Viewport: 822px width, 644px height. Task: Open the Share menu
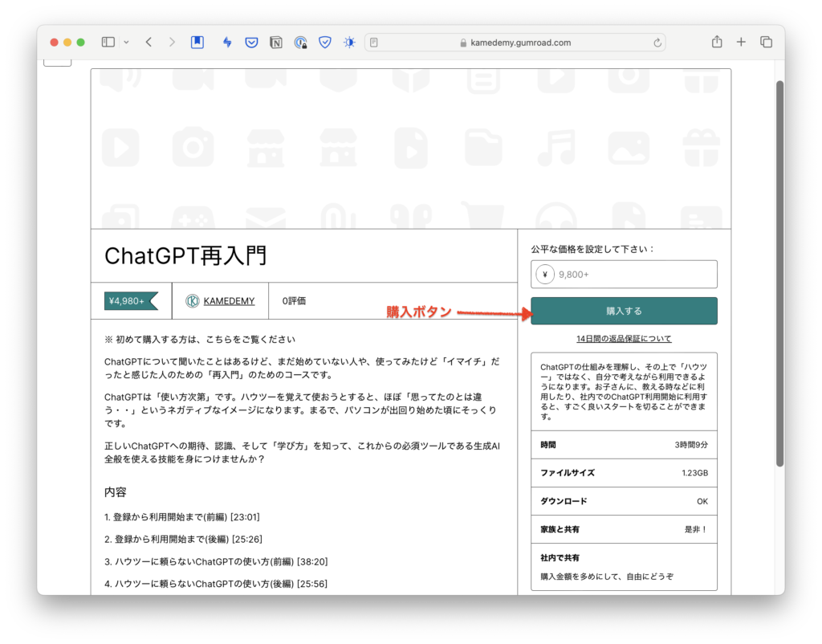tap(717, 43)
